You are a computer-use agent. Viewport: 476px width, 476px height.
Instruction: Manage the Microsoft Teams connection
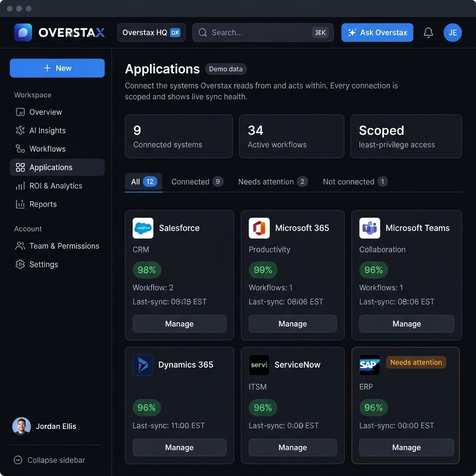(406, 324)
